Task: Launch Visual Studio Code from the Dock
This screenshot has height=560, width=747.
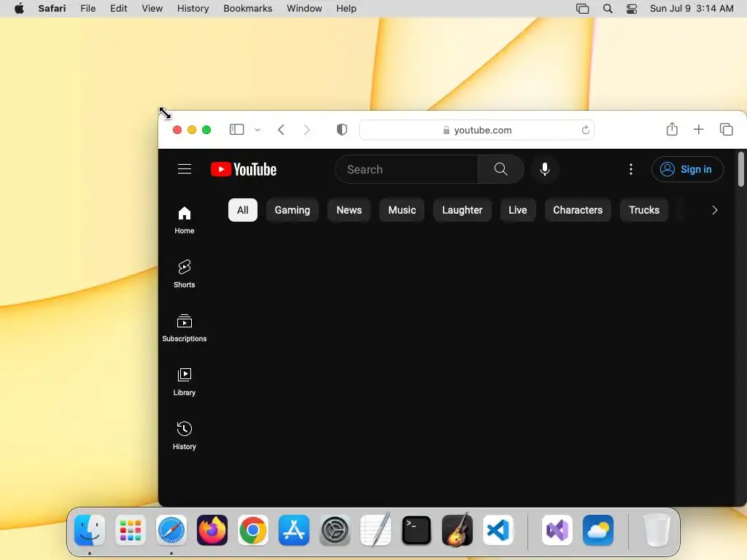Action: [498, 529]
